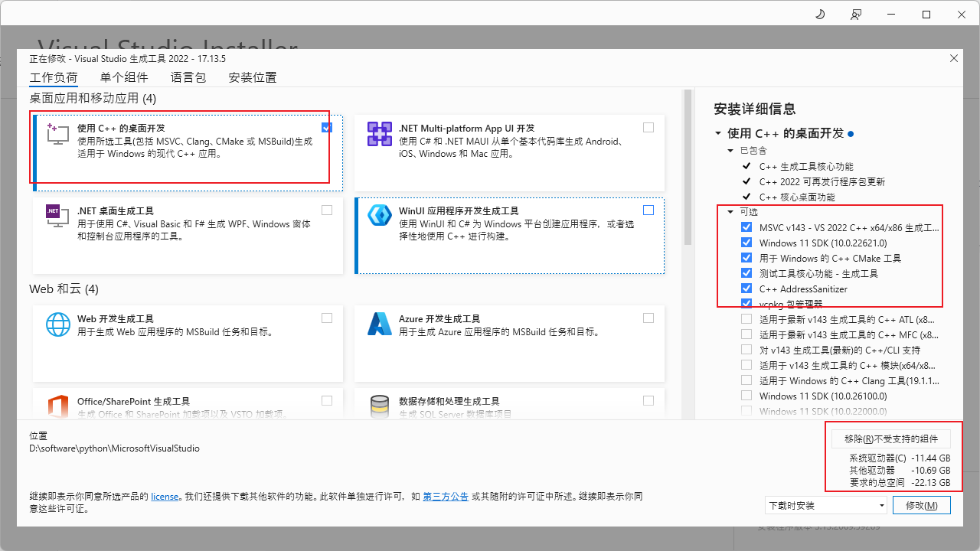Image resolution: width=980 pixels, height=551 pixels.
Task: Check the C++ ATL for v143 build tools option
Action: [x=746, y=319]
